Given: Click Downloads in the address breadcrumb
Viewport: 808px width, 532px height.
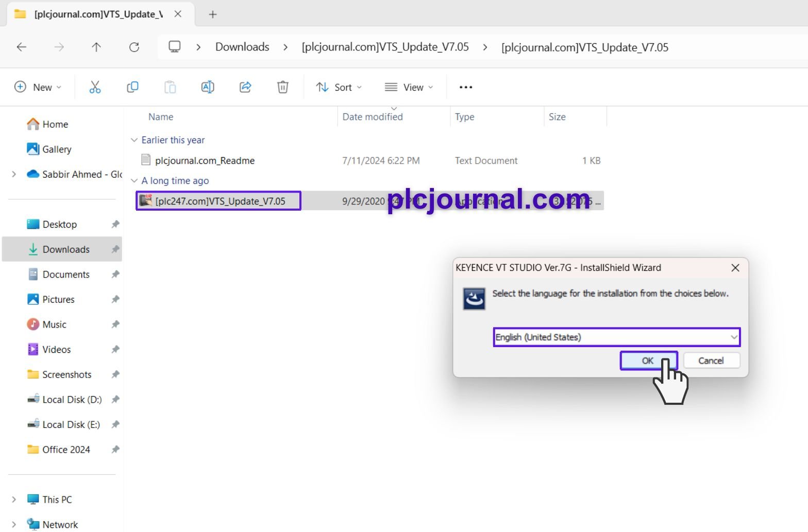Looking at the screenshot, I should pos(242,47).
